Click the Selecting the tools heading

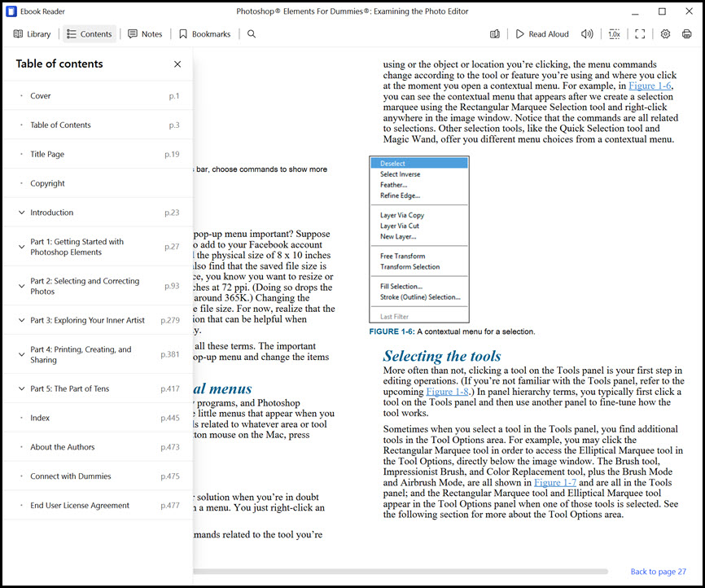(441, 356)
